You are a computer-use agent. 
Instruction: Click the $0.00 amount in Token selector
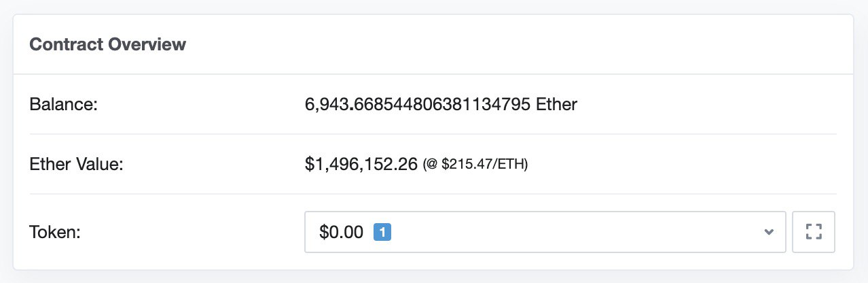pyautogui.click(x=341, y=232)
